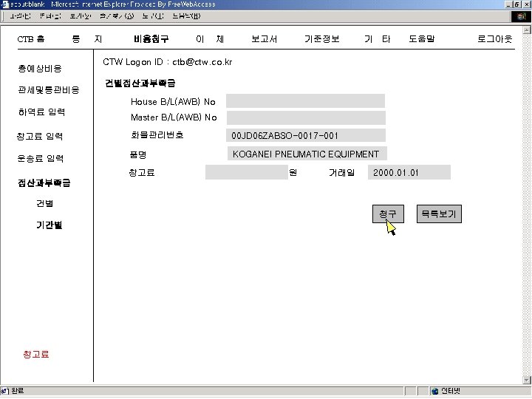
Task: Click the CTW Logon ID text
Action: pyautogui.click(x=168, y=62)
